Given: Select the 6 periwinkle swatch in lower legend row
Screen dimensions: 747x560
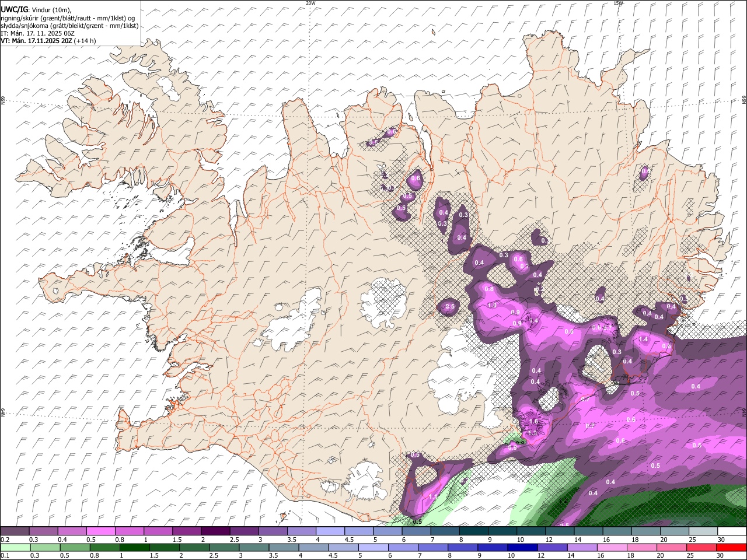Looking at the screenshot, I should coord(404,547).
